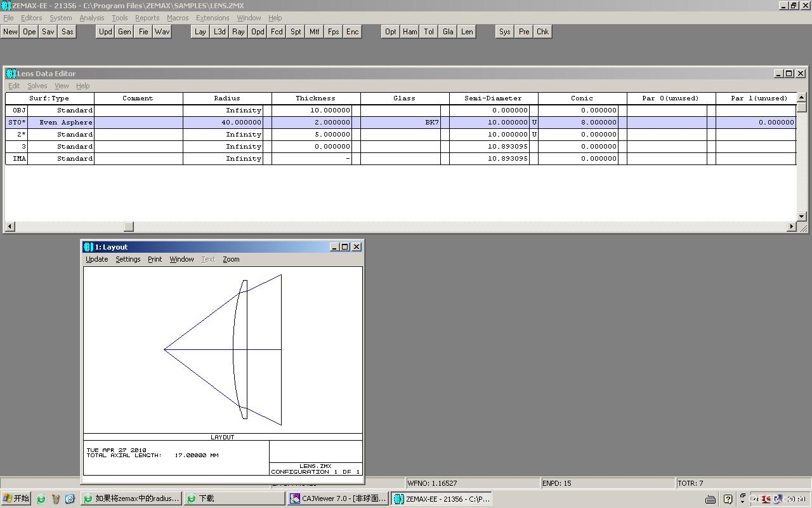The width and height of the screenshot is (812, 508).
Task: Select the Even Asphere surface type cell
Action: (x=61, y=123)
